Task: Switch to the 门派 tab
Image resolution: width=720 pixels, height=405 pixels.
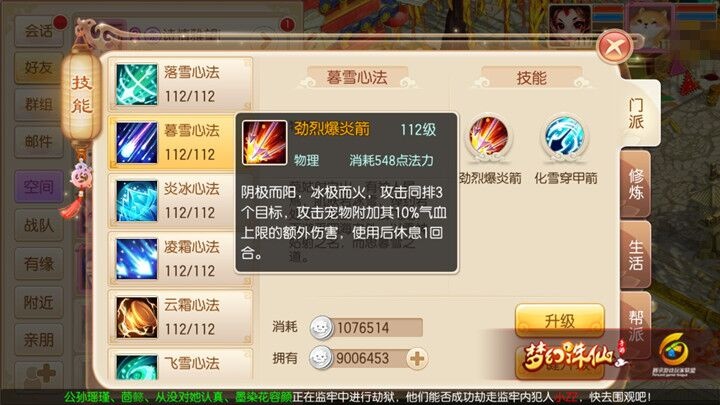Action: pos(636,113)
